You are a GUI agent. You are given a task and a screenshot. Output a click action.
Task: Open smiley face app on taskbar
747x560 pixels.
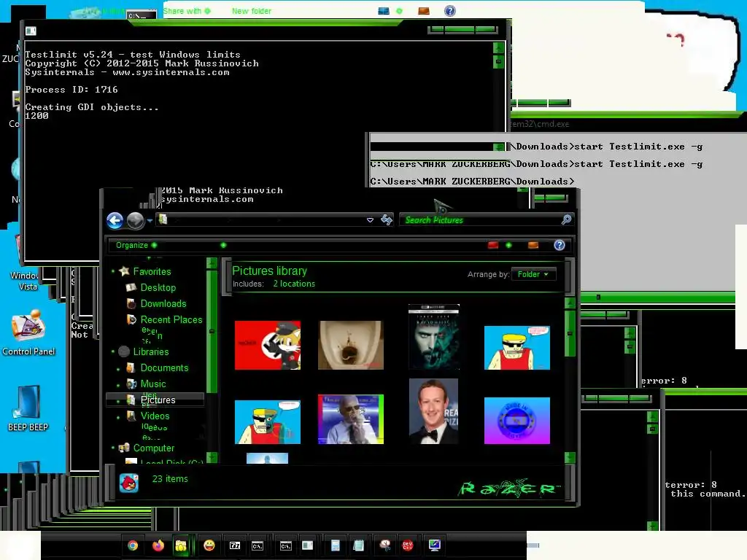tap(209, 545)
